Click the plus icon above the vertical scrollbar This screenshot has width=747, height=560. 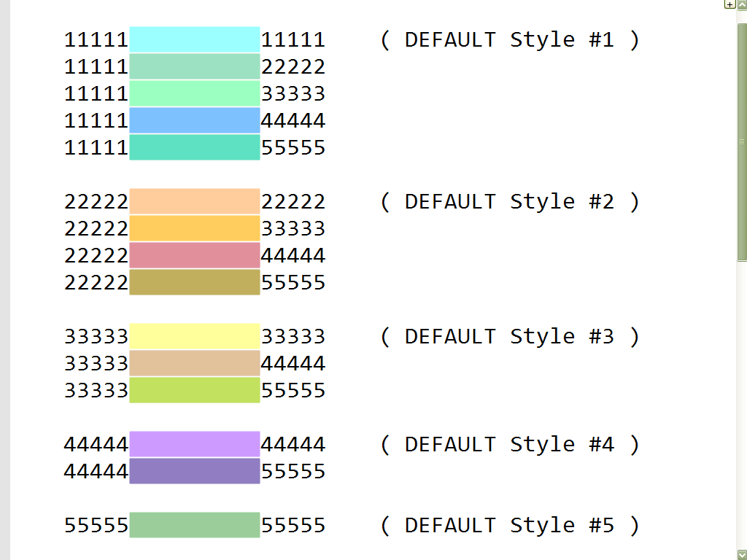point(729,4)
